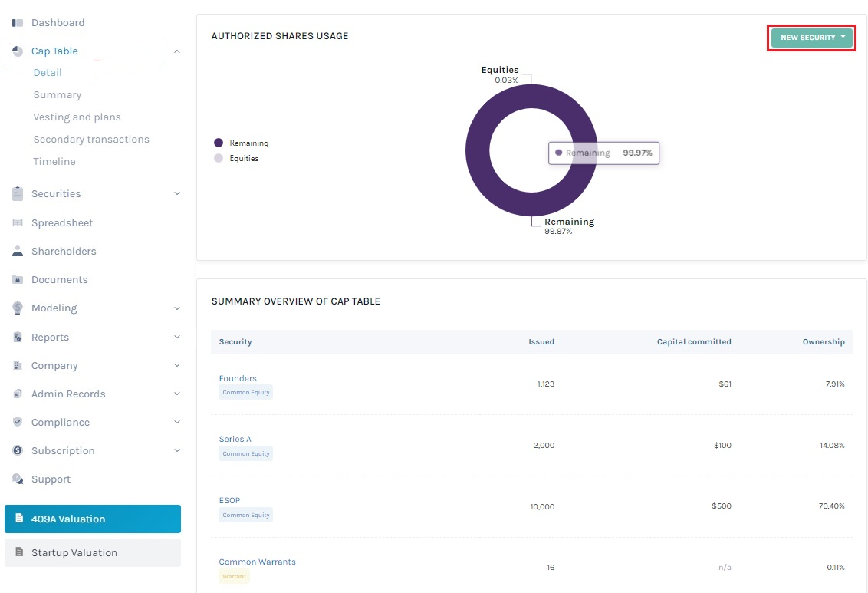The height and width of the screenshot is (593, 868).
Task: Expand the Reports menu chevron
Action: (177, 337)
